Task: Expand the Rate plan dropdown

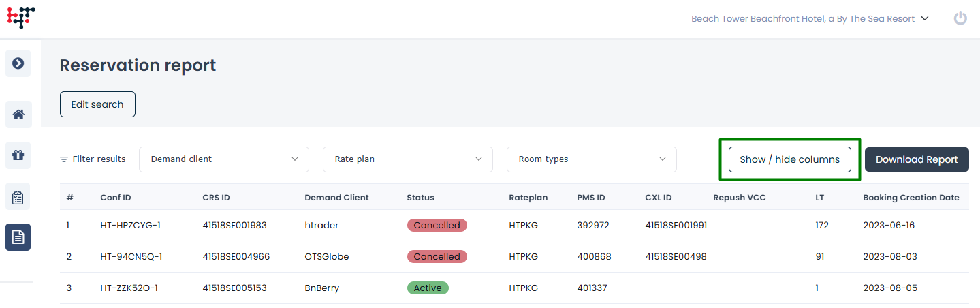Action: (407, 159)
